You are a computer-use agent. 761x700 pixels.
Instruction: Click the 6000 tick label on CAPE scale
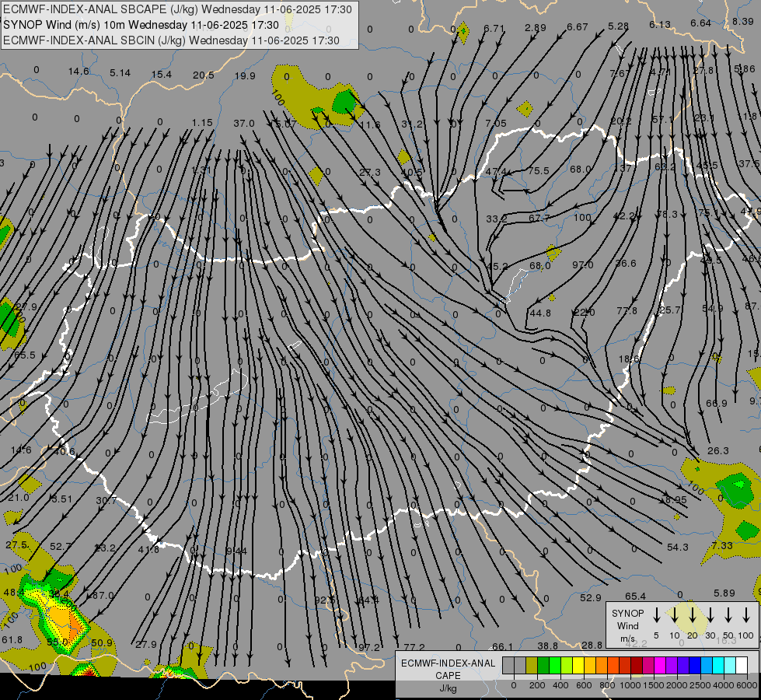[746, 685]
